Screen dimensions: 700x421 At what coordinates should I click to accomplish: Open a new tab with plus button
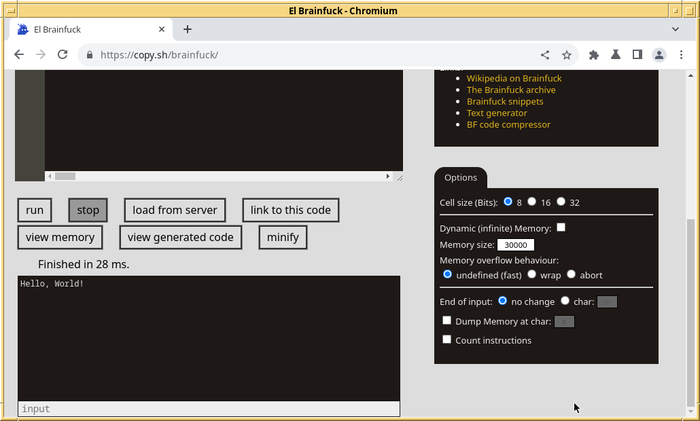pyautogui.click(x=188, y=29)
